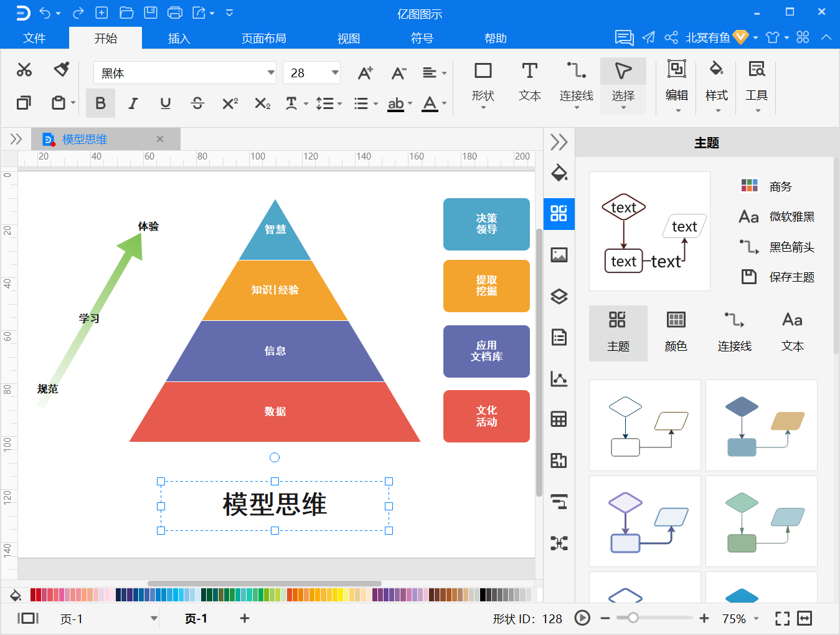Switch to the 页面布局 ribbon tab

(264, 38)
